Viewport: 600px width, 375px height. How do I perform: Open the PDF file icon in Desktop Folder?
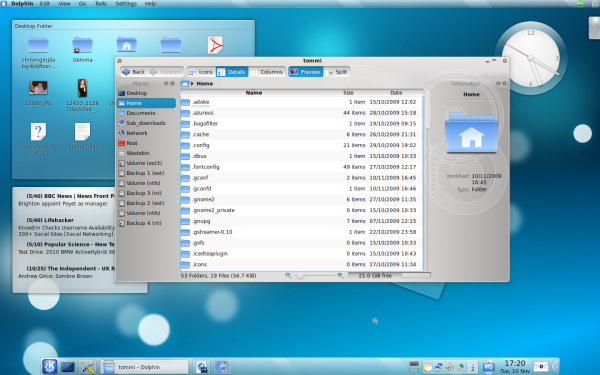pos(215,45)
